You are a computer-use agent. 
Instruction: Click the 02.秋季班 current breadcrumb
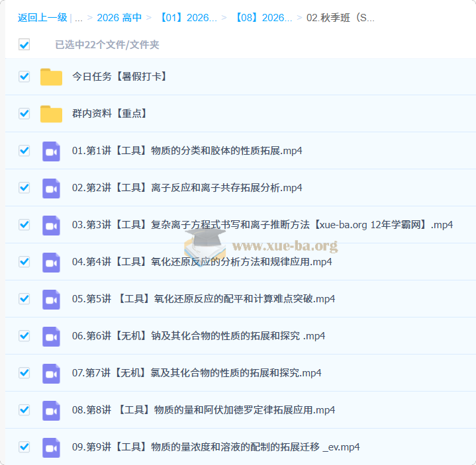[x=340, y=18]
